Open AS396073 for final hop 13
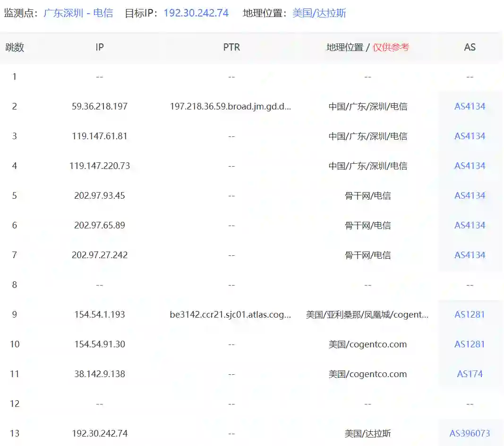 point(470,433)
